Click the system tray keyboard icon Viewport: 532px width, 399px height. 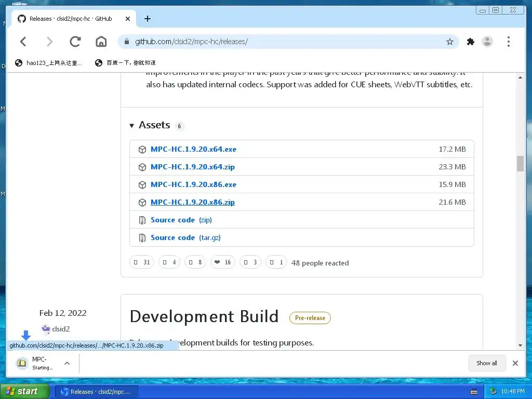pyautogui.click(x=474, y=392)
